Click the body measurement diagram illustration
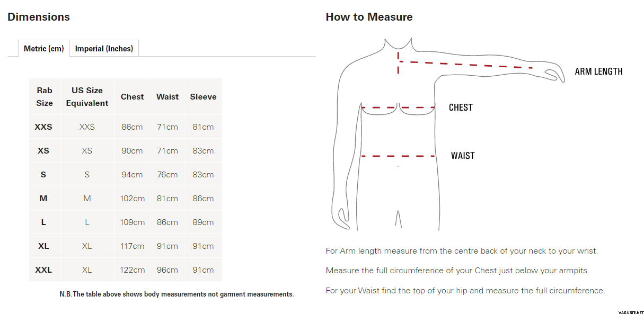The image size is (644, 314). 447,134
